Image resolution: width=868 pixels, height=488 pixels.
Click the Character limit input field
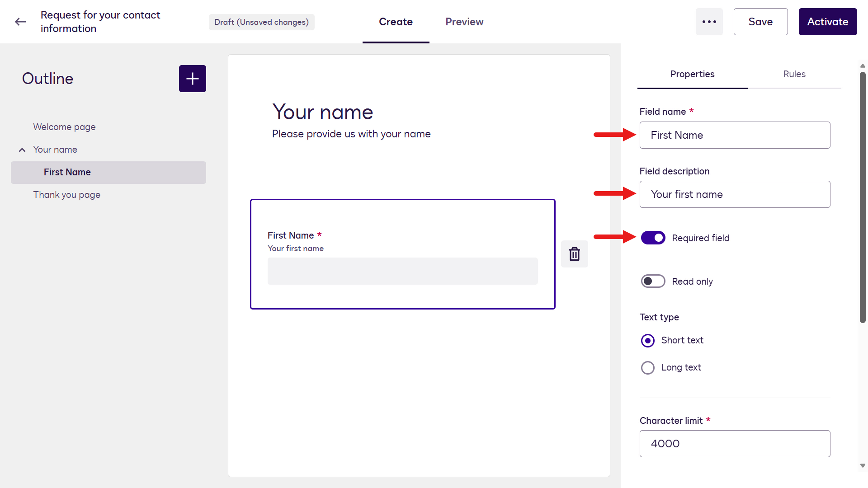pos(735,444)
